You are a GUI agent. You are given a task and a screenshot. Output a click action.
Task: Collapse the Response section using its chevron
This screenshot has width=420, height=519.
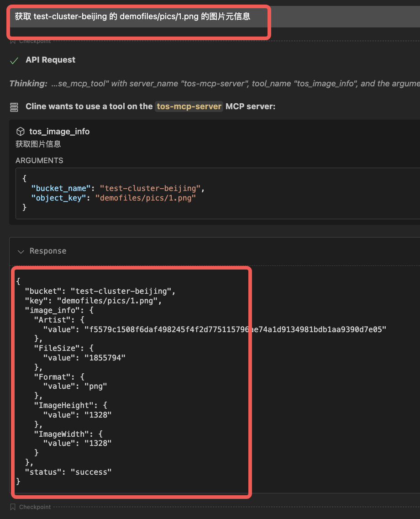tap(21, 251)
